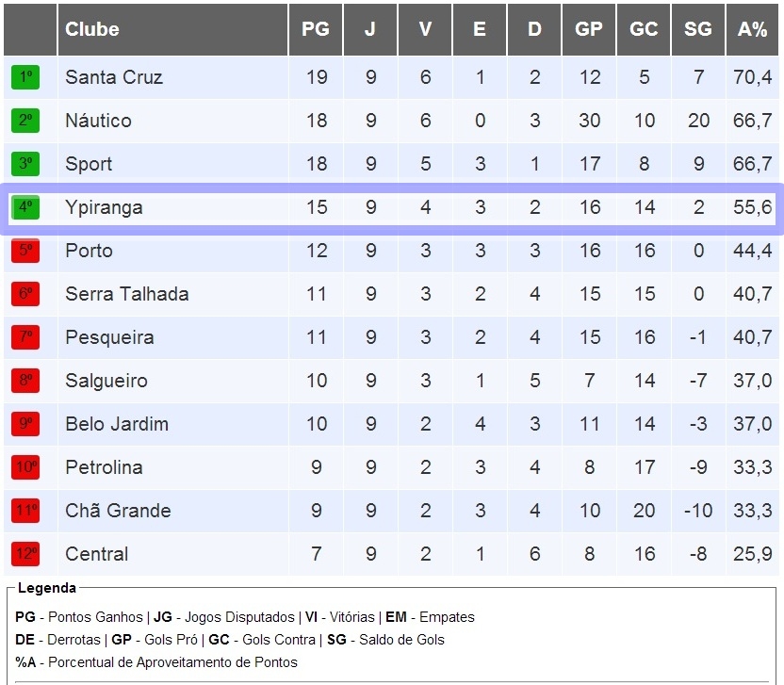The width and height of the screenshot is (784, 685).
Task: Click the Chã Grande club name
Action: coord(118,511)
